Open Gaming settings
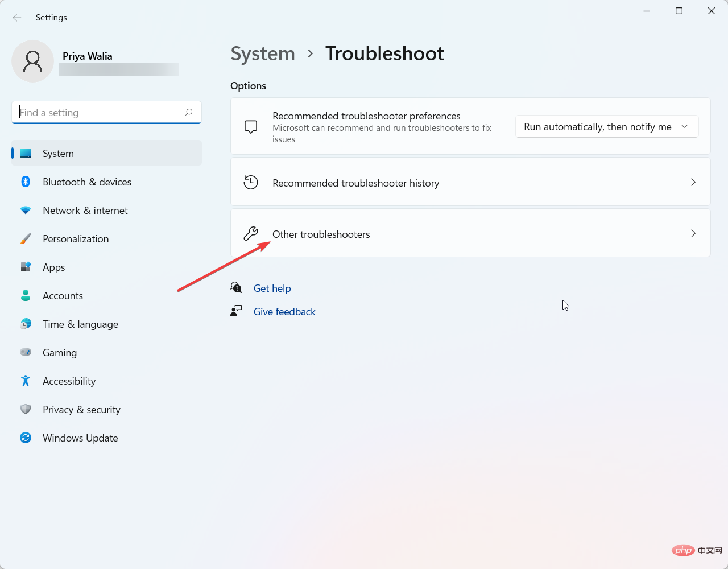The image size is (728, 569). pos(107,353)
